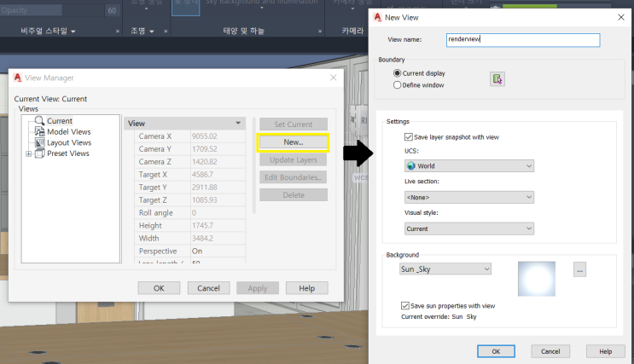
Task: Close the View Manager dialog
Action: click(x=333, y=78)
